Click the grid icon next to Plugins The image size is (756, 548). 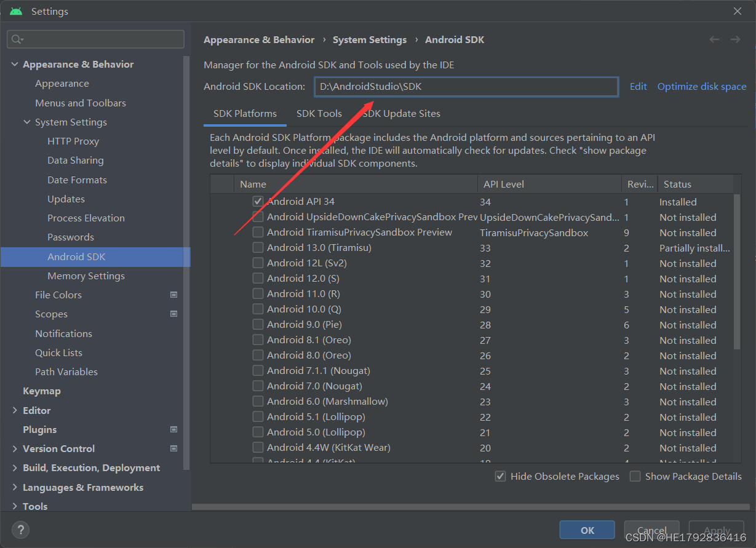point(173,429)
